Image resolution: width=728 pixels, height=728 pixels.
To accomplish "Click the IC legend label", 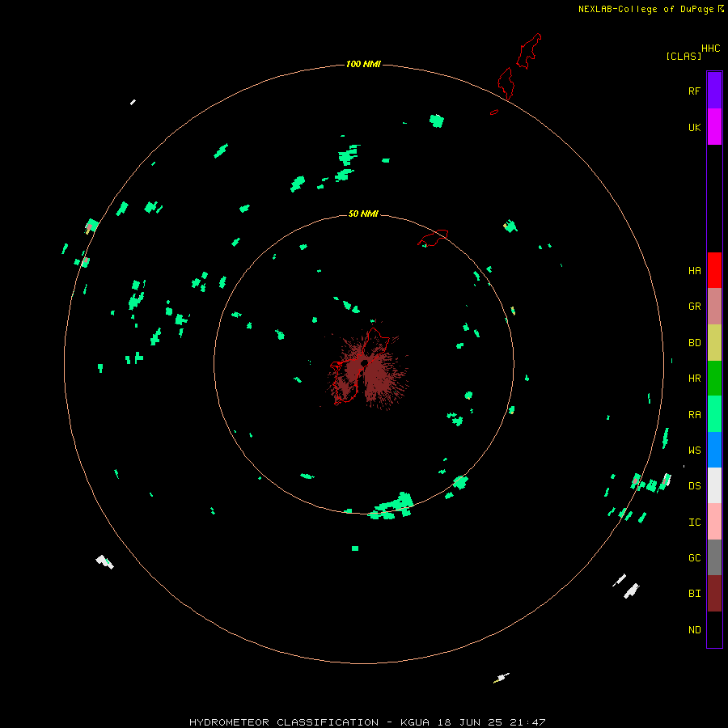I will tap(694, 523).
